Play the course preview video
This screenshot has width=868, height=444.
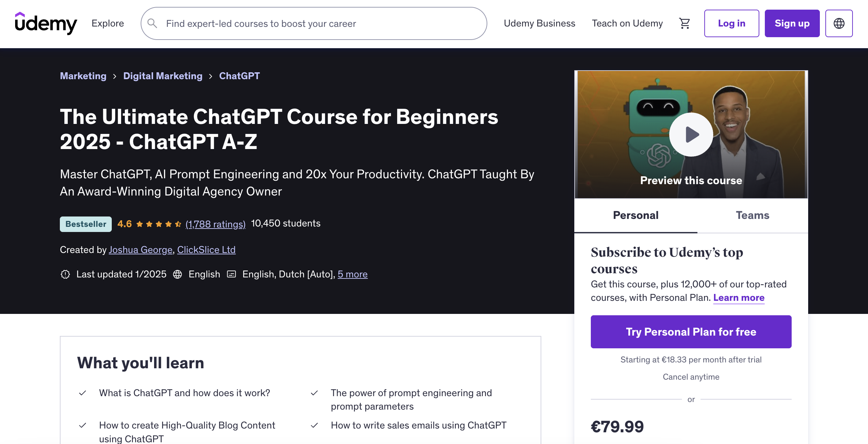[691, 134]
